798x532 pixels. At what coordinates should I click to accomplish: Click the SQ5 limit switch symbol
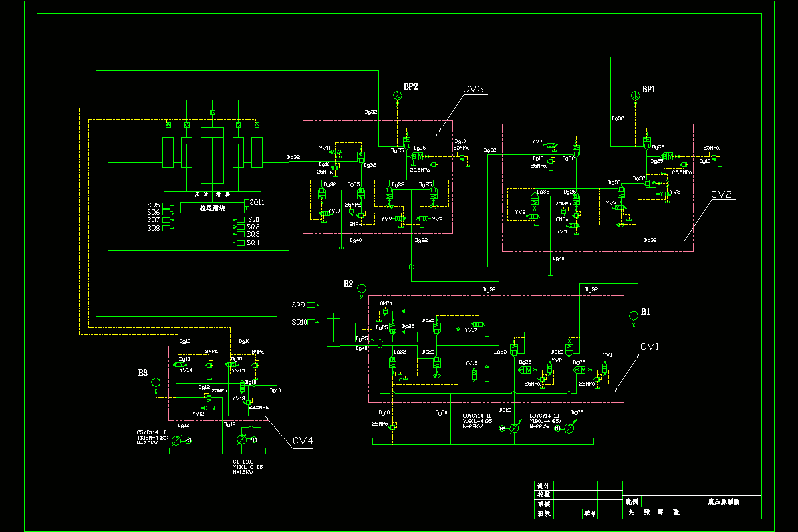pyautogui.click(x=167, y=205)
